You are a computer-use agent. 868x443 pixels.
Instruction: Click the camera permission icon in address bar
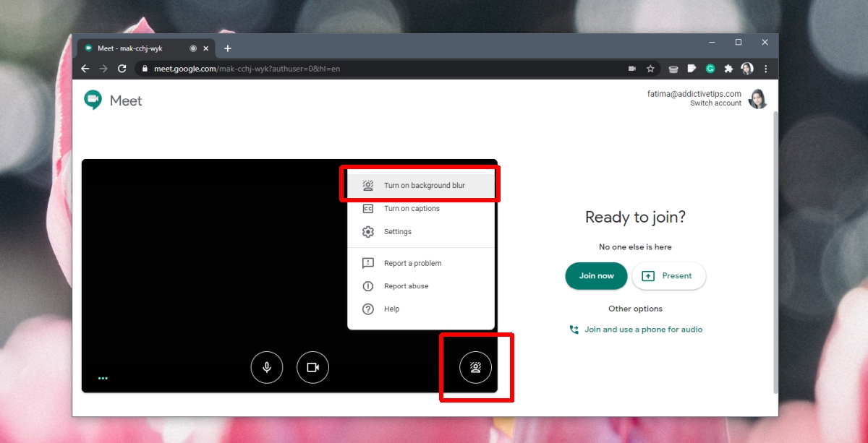(x=631, y=69)
